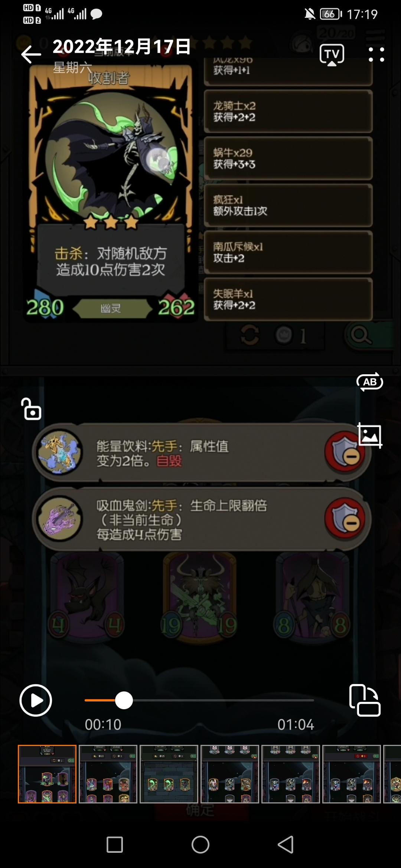Remove the 吸血鬼剑 shield item
Image resolution: width=401 pixels, height=868 pixels.
(x=345, y=518)
